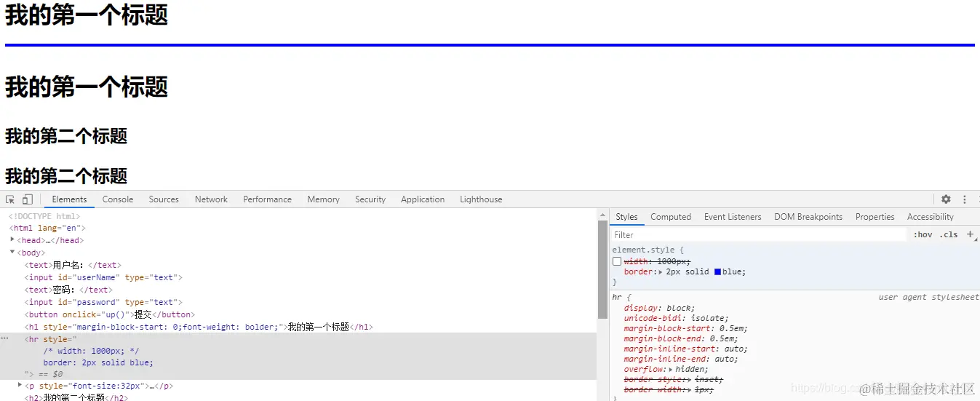The image size is (980, 401).
Task: Toggle the :hov element state button
Action: (x=923, y=235)
